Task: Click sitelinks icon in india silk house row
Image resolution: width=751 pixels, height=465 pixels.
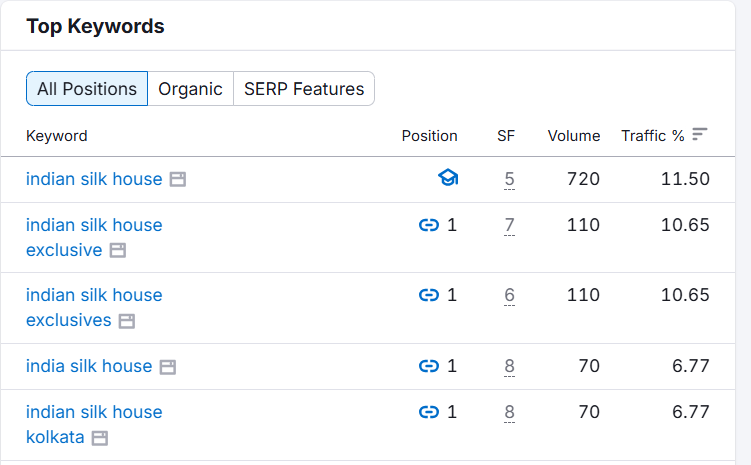Action: click(429, 366)
